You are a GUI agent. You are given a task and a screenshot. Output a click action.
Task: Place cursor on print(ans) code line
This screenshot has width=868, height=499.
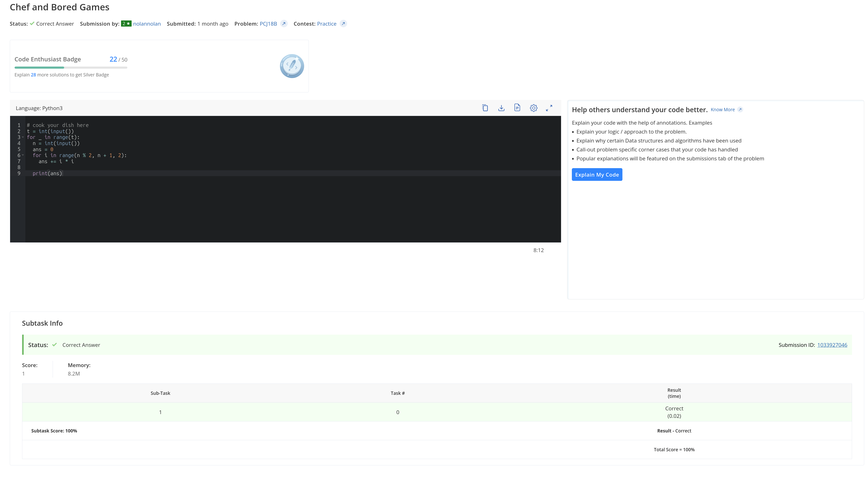[x=47, y=173]
